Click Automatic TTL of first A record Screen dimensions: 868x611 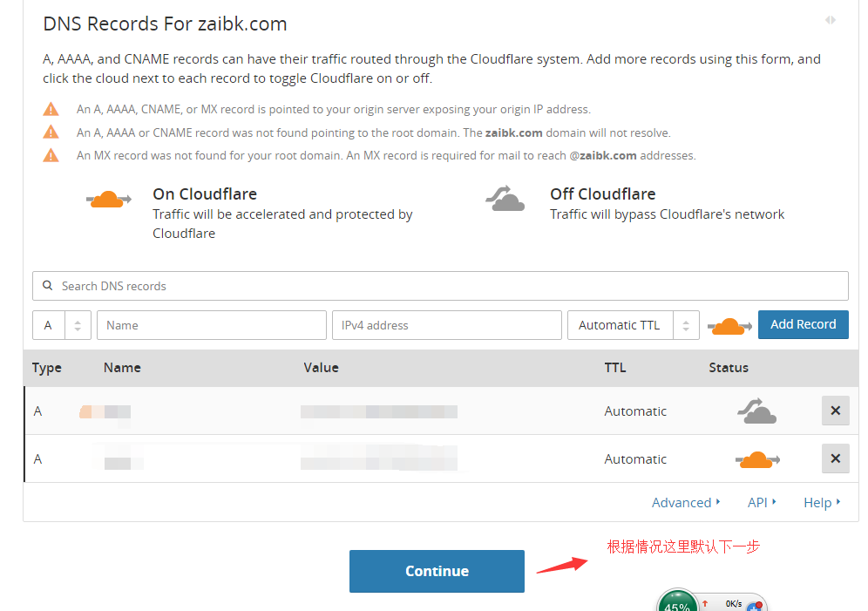tap(635, 411)
